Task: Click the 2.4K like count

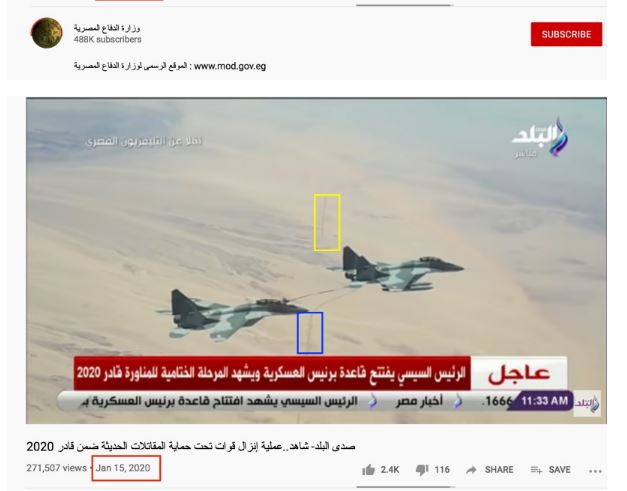Action: tap(390, 470)
